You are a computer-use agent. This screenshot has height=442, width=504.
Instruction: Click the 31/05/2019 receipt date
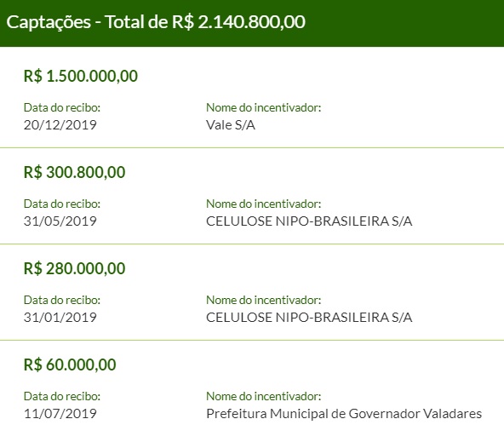[x=60, y=221]
